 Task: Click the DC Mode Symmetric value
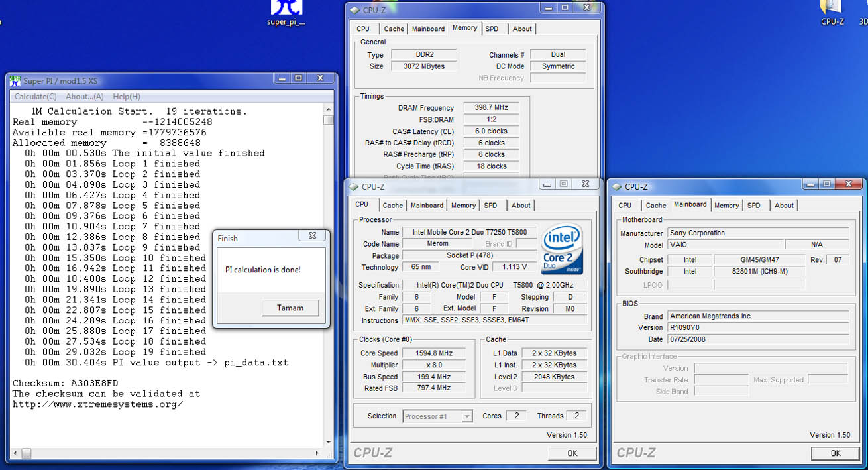558,66
